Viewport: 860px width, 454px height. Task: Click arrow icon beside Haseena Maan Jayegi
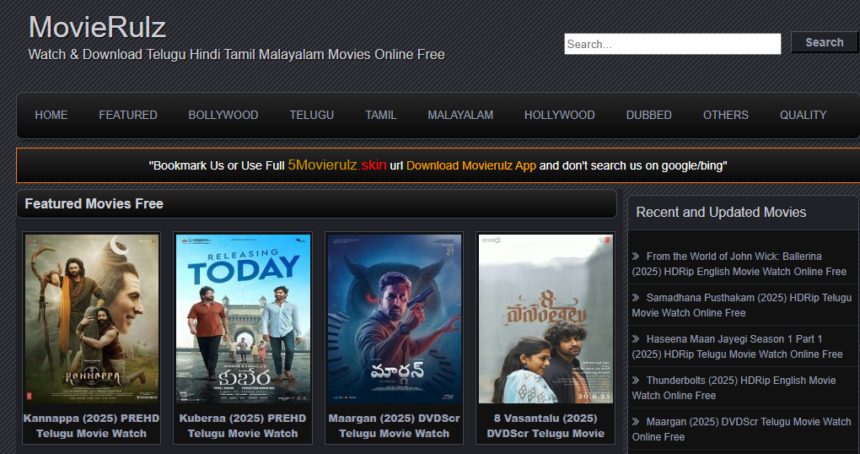(x=636, y=339)
